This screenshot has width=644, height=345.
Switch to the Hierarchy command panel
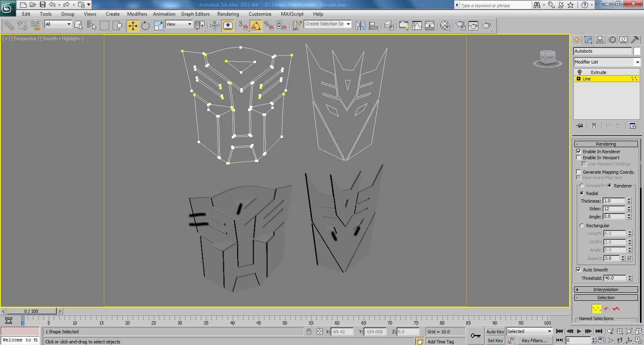(x=600, y=40)
